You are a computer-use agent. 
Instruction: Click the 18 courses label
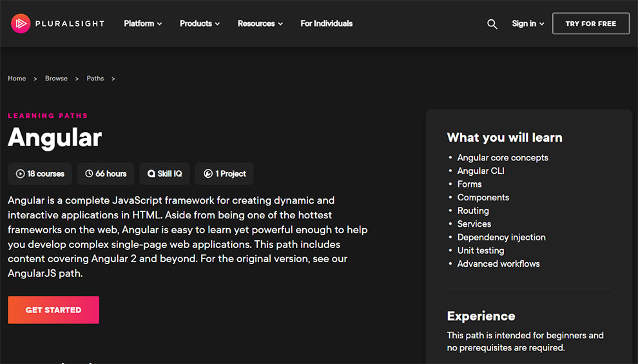[46, 174]
